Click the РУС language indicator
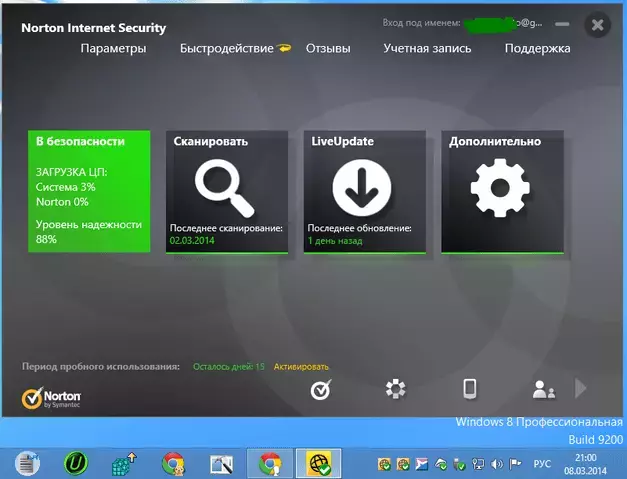 point(542,464)
